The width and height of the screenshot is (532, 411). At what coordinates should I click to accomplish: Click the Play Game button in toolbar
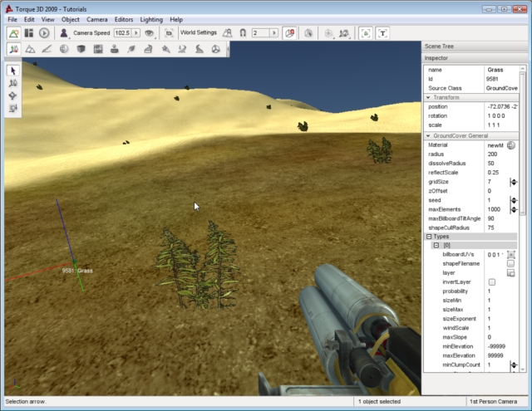[x=44, y=33]
